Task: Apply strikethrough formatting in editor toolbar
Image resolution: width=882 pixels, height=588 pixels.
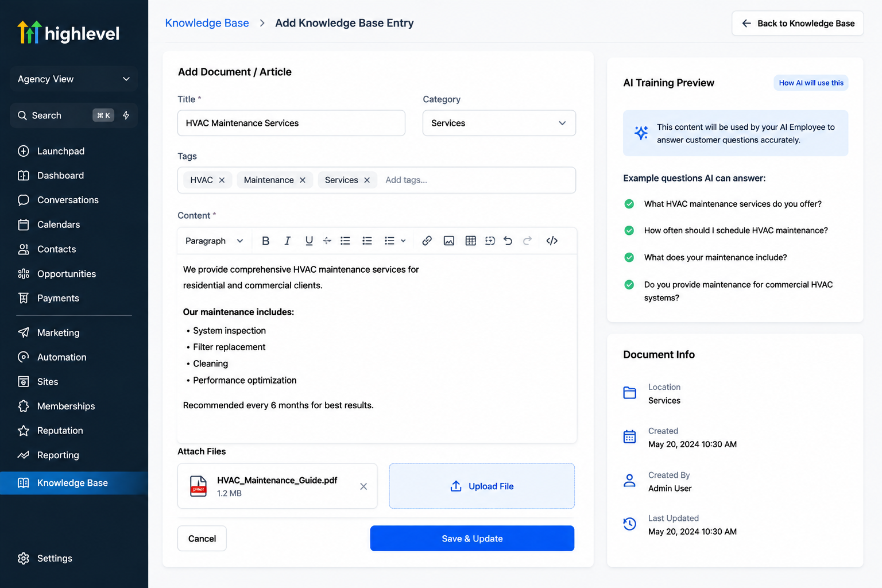Action: (327, 241)
